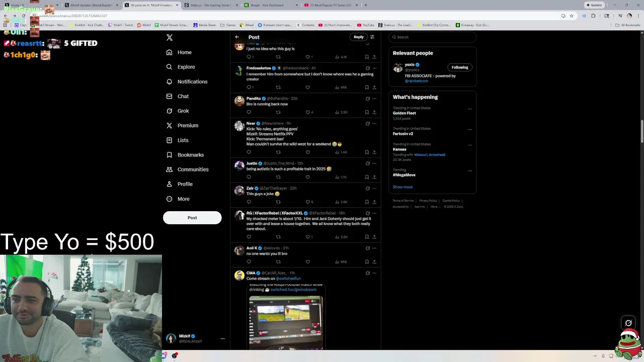644x362 pixels.
Task: Bookmark the Near post
Action: point(367,152)
